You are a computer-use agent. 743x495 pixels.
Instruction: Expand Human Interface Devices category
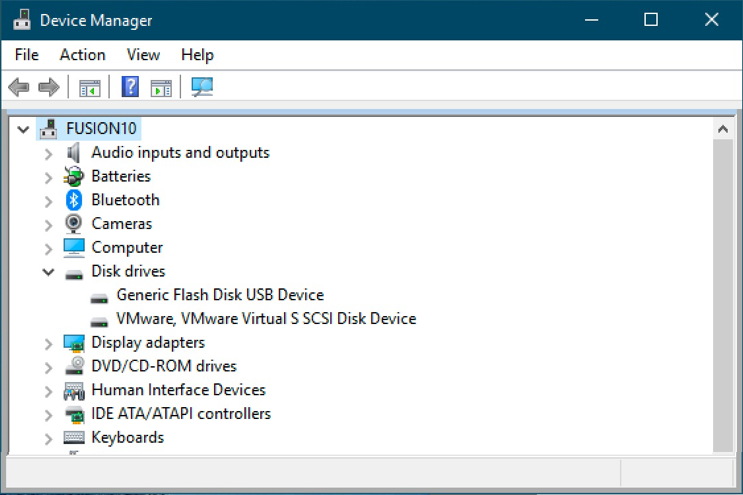(x=48, y=391)
